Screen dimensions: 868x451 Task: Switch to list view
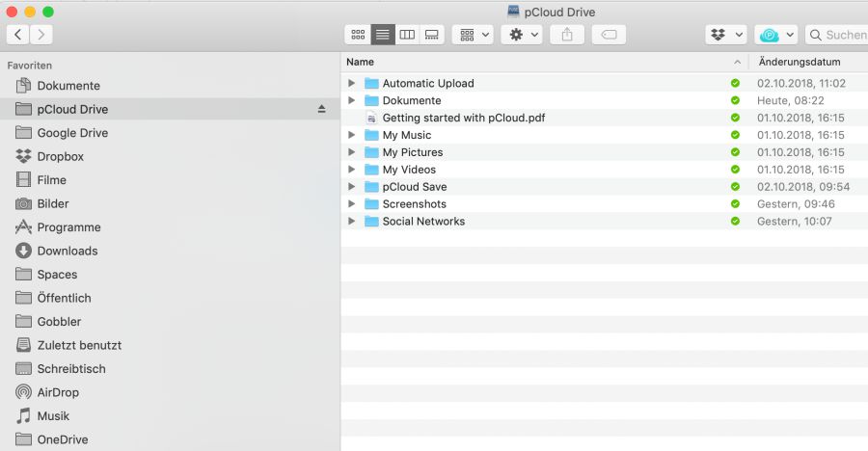(383, 35)
